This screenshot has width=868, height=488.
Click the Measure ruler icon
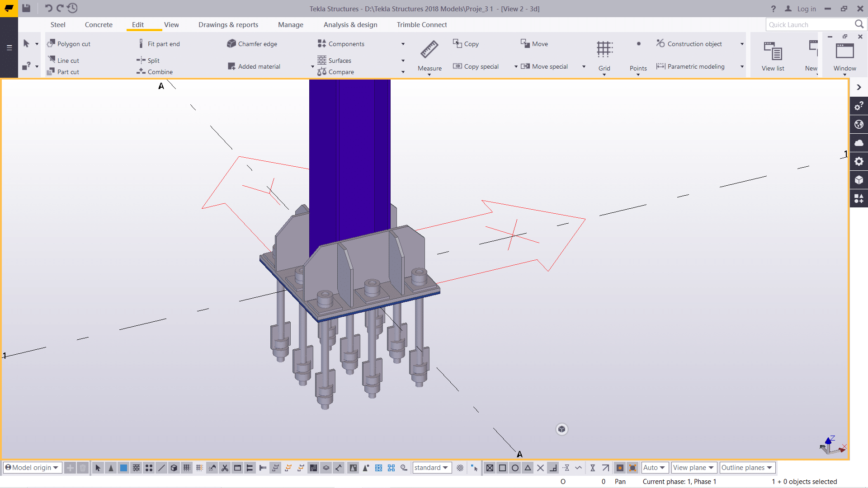point(429,49)
